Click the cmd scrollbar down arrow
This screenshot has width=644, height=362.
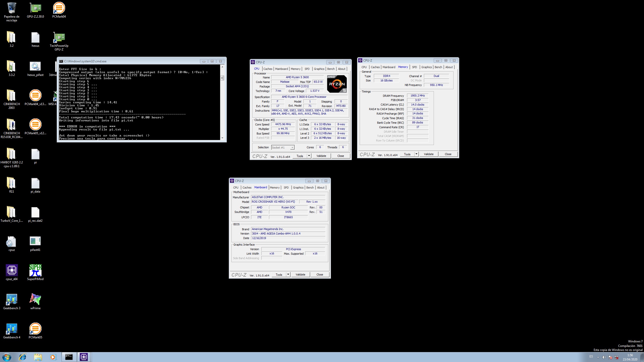tap(222, 138)
